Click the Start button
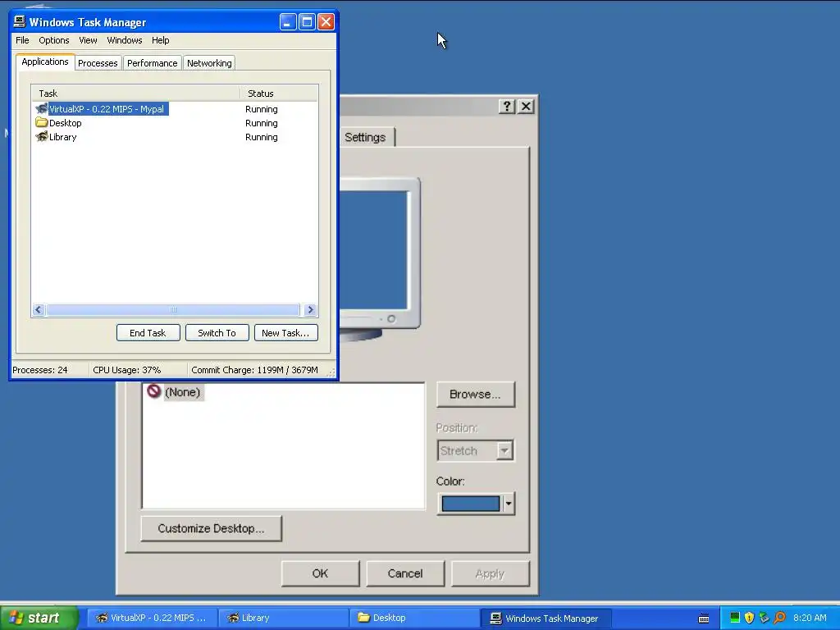The image size is (840, 630). (x=39, y=618)
